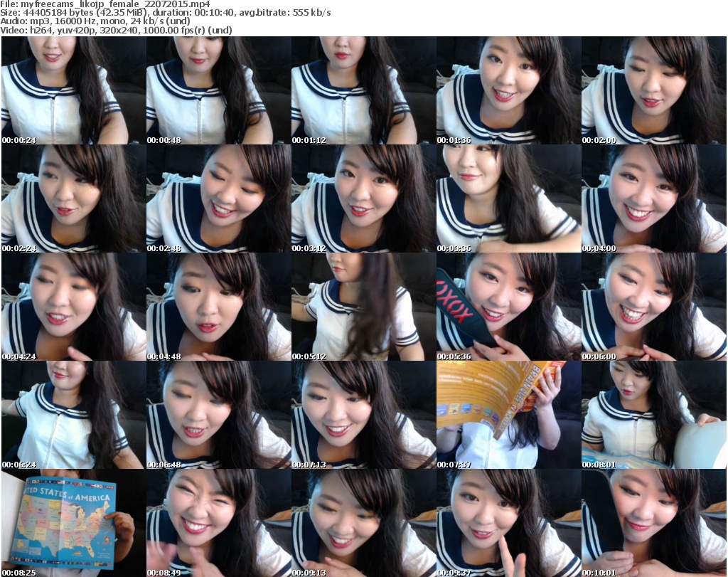Select the United States map frame 00:08:25

pyautogui.click(x=74, y=523)
